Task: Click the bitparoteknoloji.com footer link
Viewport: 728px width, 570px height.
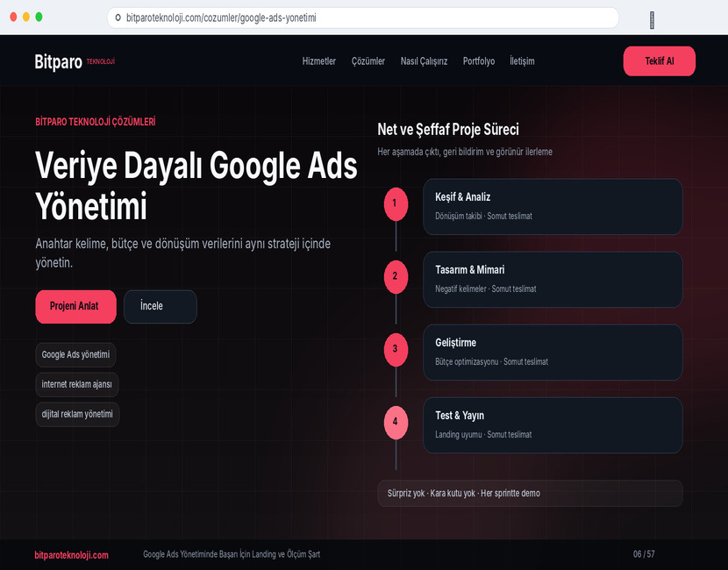Action: [72, 555]
